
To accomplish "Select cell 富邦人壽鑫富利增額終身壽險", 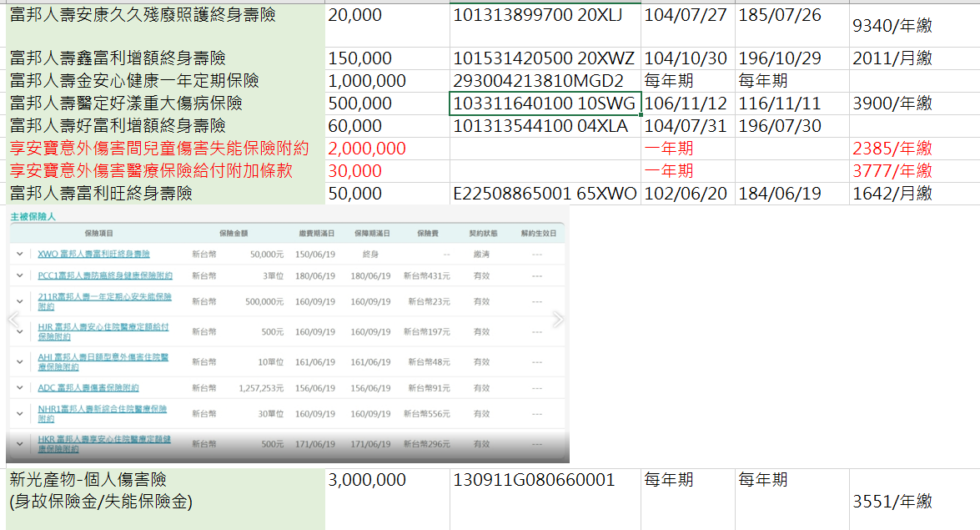I will [x=166, y=58].
